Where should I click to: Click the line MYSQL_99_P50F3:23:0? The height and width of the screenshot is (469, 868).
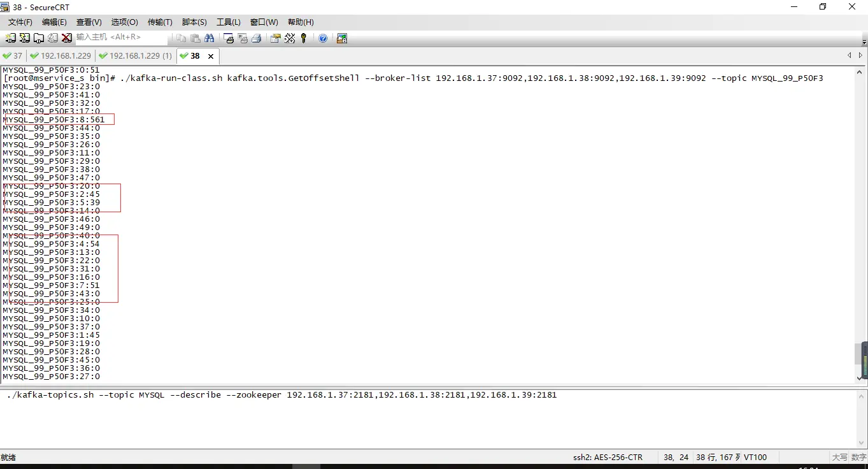click(52, 87)
